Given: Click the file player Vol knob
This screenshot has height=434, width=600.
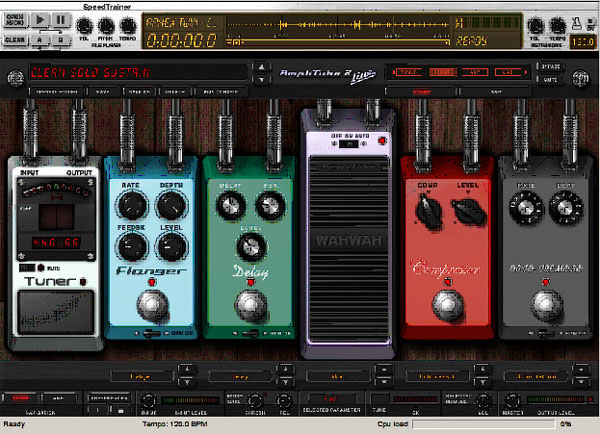Looking at the screenshot, I should pyautogui.click(x=84, y=26).
